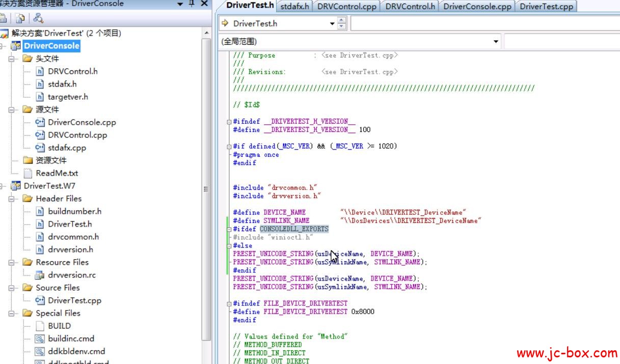Viewport: 620px width, 364px height.
Task: Toggle auto-hide pin on Solution Explorer panel
Action: [x=192, y=4]
